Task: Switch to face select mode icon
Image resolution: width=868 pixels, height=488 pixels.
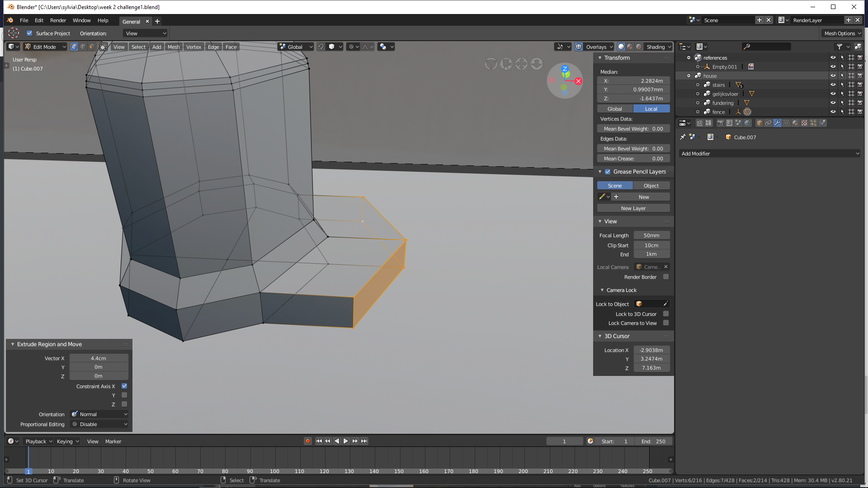Action: click(x=92, y=47)
